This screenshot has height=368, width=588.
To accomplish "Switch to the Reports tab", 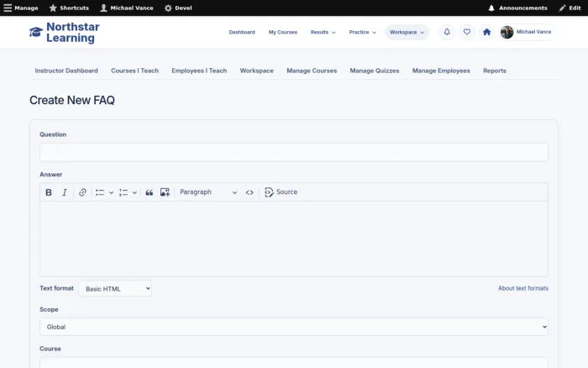I will (x=494, y=71).
